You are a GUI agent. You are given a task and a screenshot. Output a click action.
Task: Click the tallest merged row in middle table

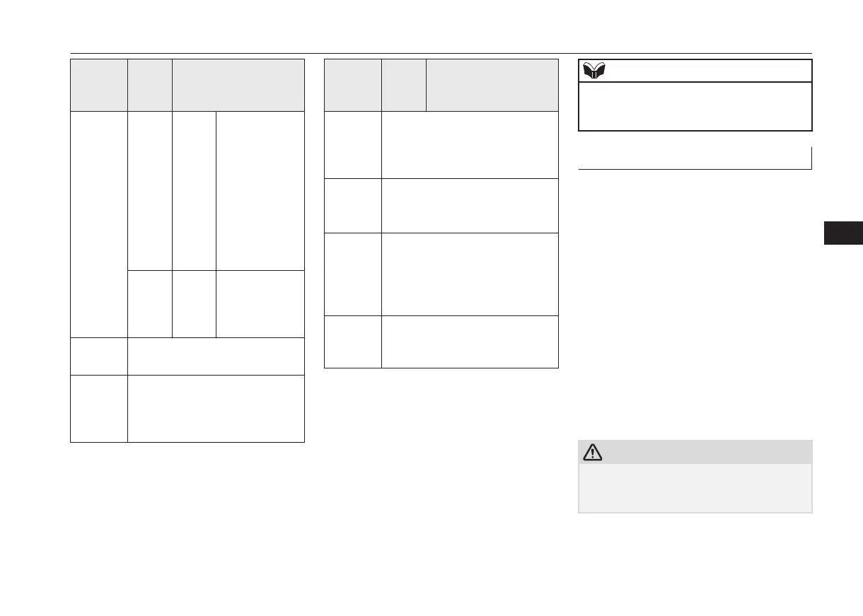(x=470, y=274)
